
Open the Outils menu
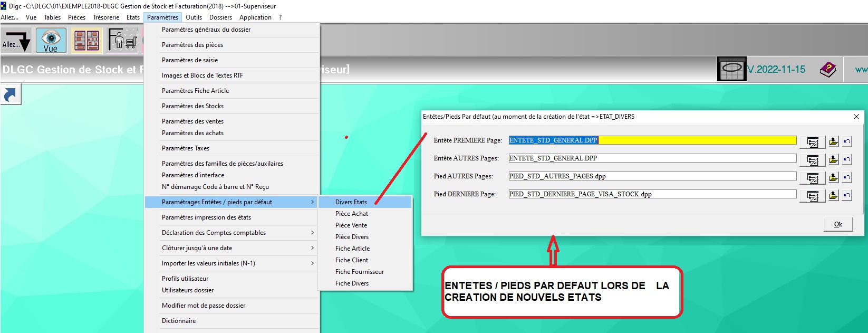(x=194, y=17)
